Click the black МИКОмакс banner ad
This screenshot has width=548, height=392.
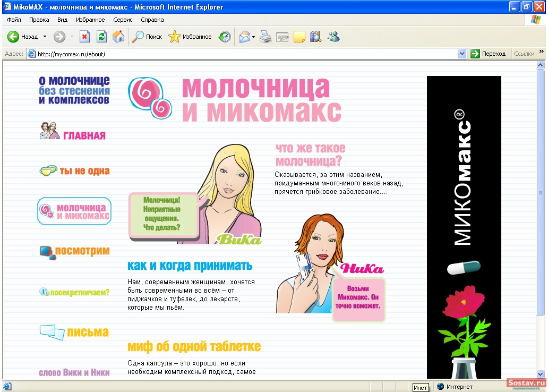(x=464, y=227)
